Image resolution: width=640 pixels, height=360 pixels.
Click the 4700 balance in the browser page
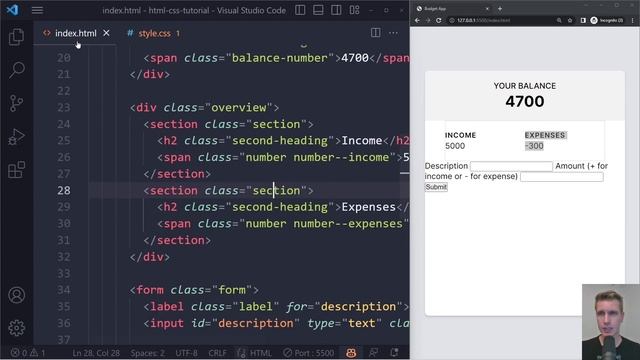click(524, 101)
